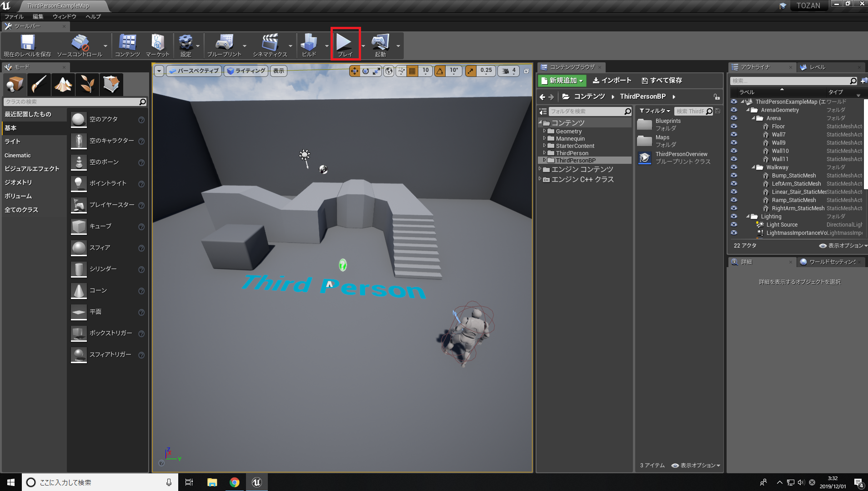Toggle visibility of Walkway folder
The height and width of the screenshot is (491, 868).
click(x=734, y=167)
